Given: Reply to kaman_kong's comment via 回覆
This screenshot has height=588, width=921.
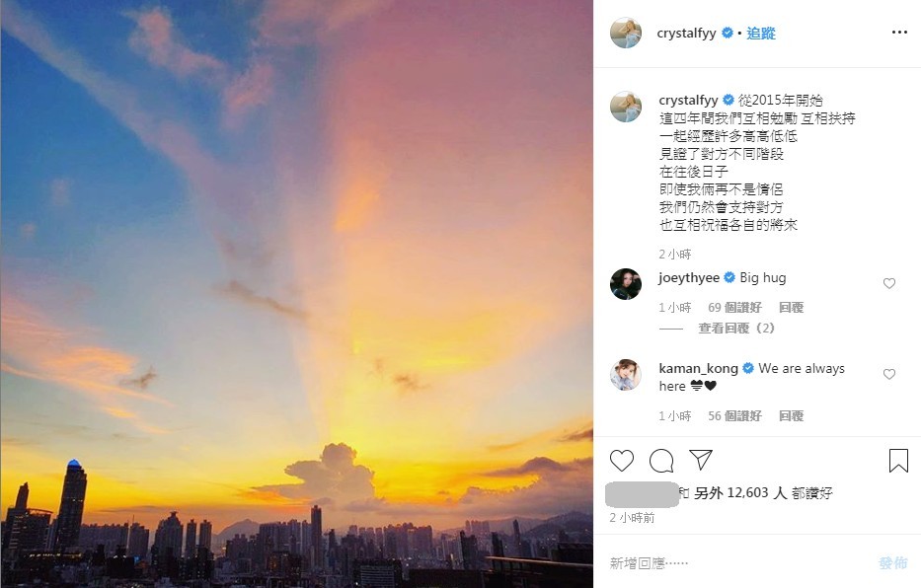Looking at the screenshot, I should [x=791, y=416].
